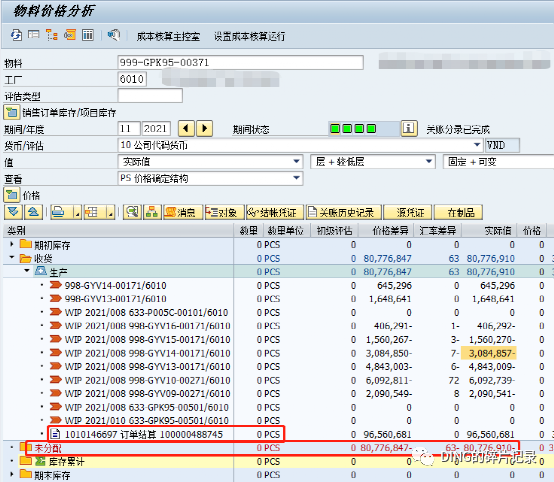Open the 实际值 dropdown

pyautogui.click(x=296, y=161)
